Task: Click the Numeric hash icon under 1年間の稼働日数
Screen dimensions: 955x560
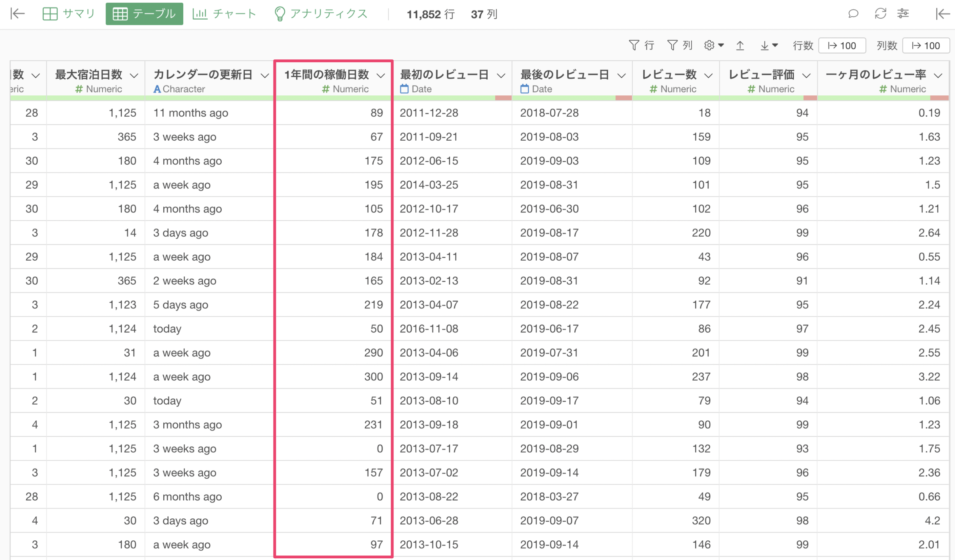Action: click(x=326, y=89)
